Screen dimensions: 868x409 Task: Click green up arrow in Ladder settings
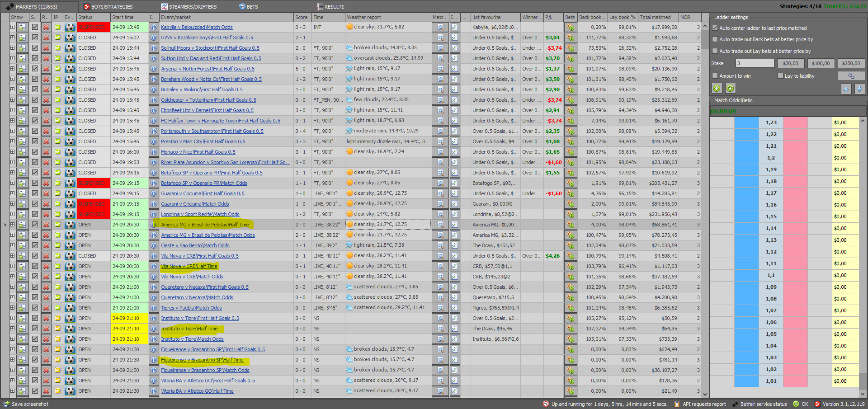click(717, 89)
